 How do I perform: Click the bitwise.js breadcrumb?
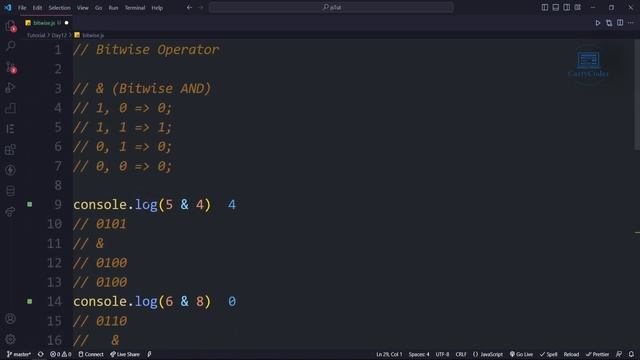(x=89, y=36)
